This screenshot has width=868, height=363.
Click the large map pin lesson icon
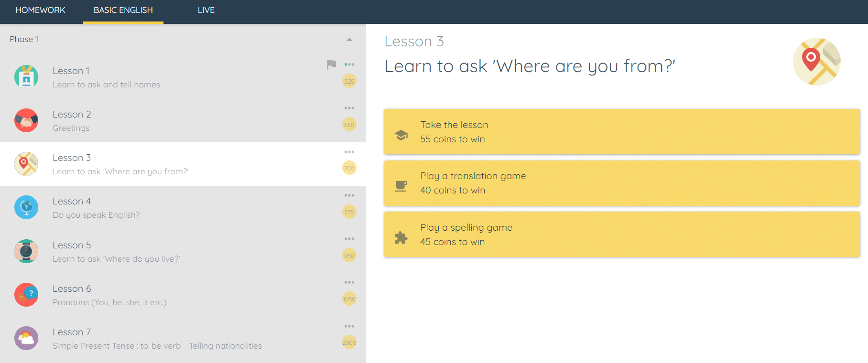pos(816,62)
